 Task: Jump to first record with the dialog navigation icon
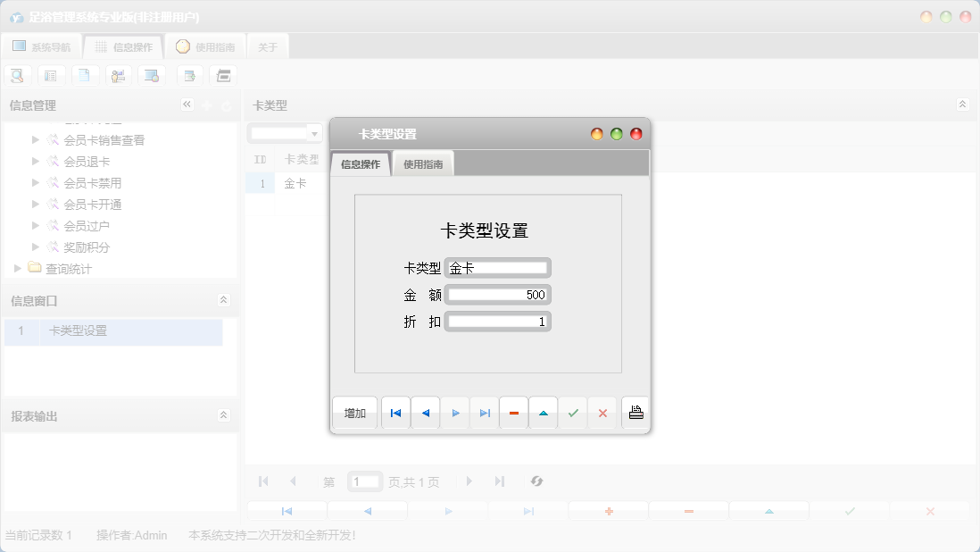[x=395, y=412]
